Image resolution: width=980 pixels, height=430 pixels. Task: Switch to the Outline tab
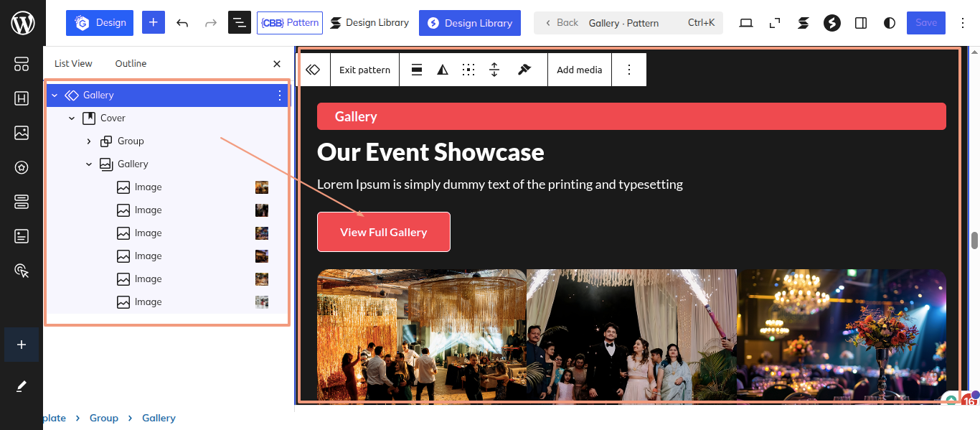(x=131, y=64)
